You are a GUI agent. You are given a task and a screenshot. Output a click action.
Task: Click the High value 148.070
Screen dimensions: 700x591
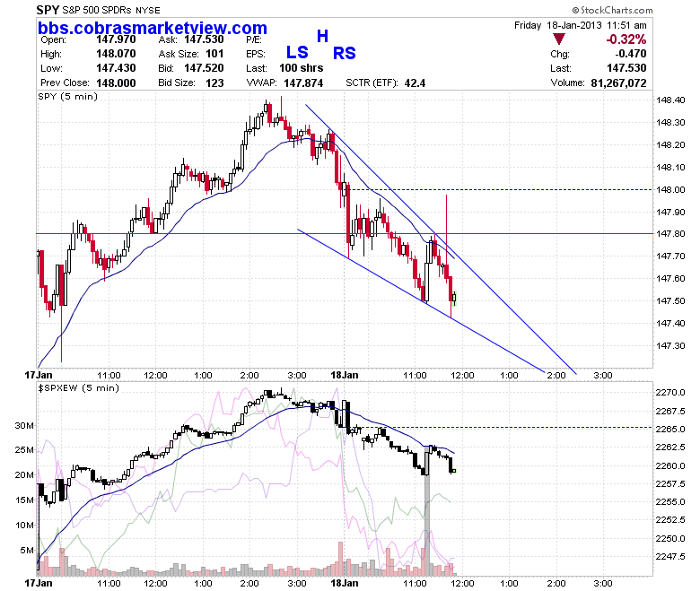116,54
